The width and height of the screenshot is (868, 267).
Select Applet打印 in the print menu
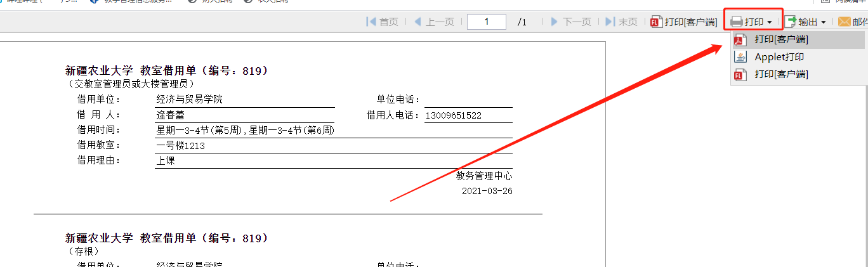point(779,57)
